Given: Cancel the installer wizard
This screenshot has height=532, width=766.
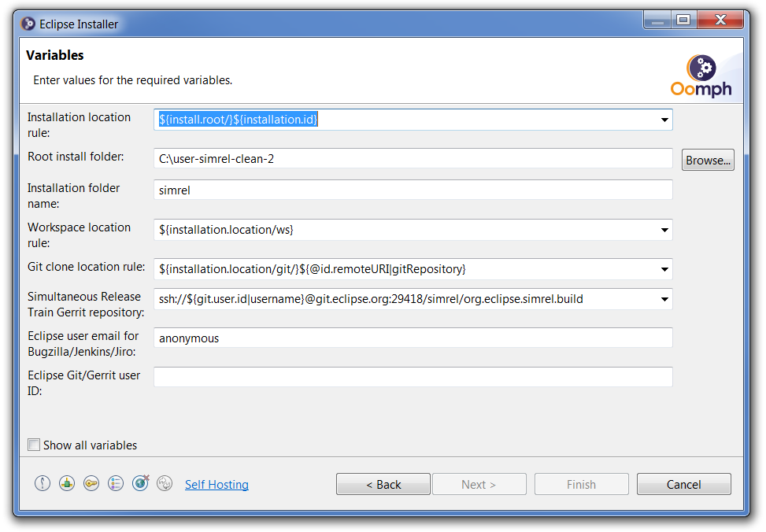Looking at the screenshot, I should pos(684,484).
